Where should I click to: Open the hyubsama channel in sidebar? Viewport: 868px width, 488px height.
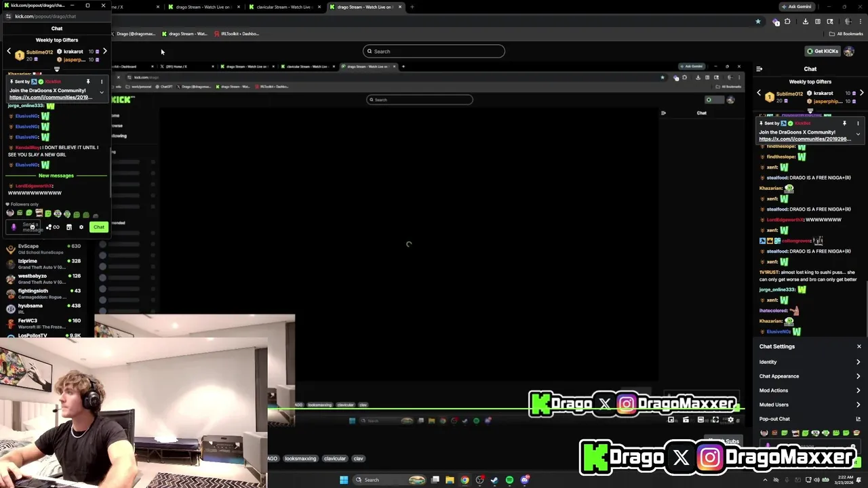click(x=43, y=308)
